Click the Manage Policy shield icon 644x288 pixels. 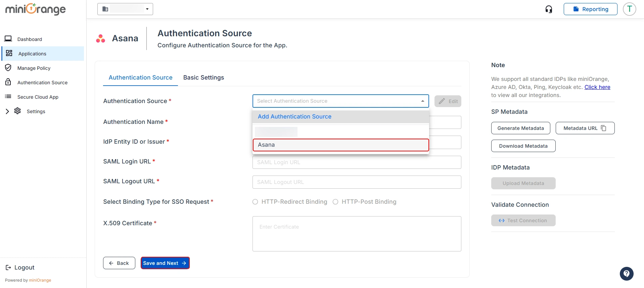8,67
